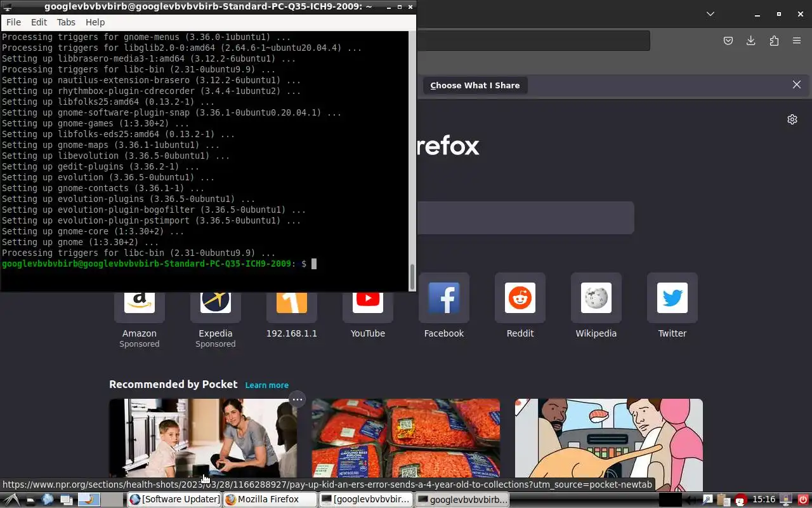This screenshot has width=812, height=508.
Task: Click the terminal prompt line
Action: [159, 264]
